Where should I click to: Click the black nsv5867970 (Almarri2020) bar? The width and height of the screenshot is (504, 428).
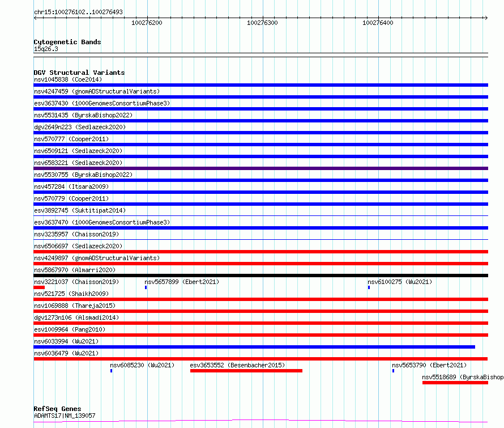260,276
